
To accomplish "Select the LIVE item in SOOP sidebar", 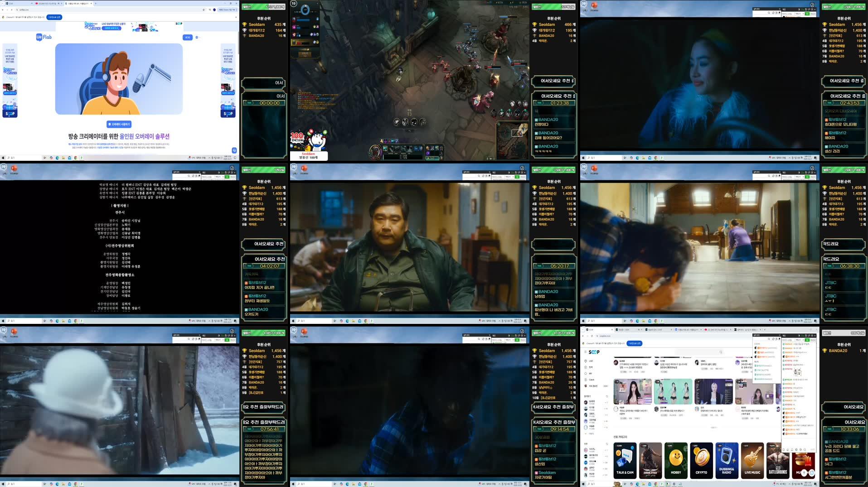I will pyautogui.click(x=591, y=361).
